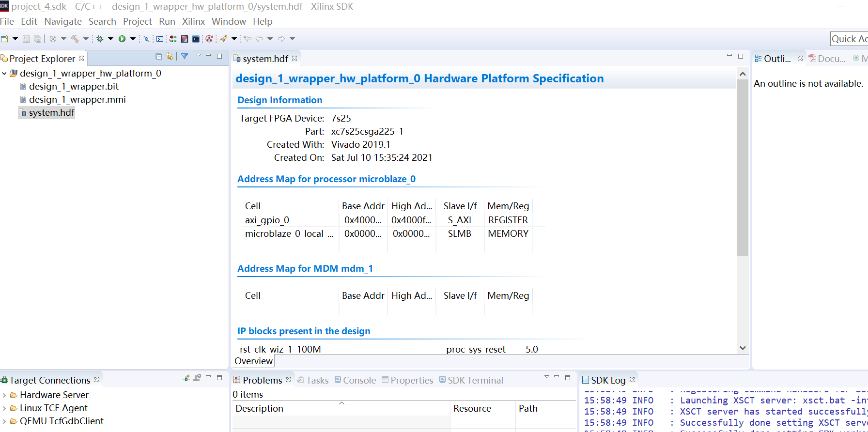The height and width of the screenshot is (432, 868).
Task: Open the Problems panel View Menu
Action: (x=547, y=376)
